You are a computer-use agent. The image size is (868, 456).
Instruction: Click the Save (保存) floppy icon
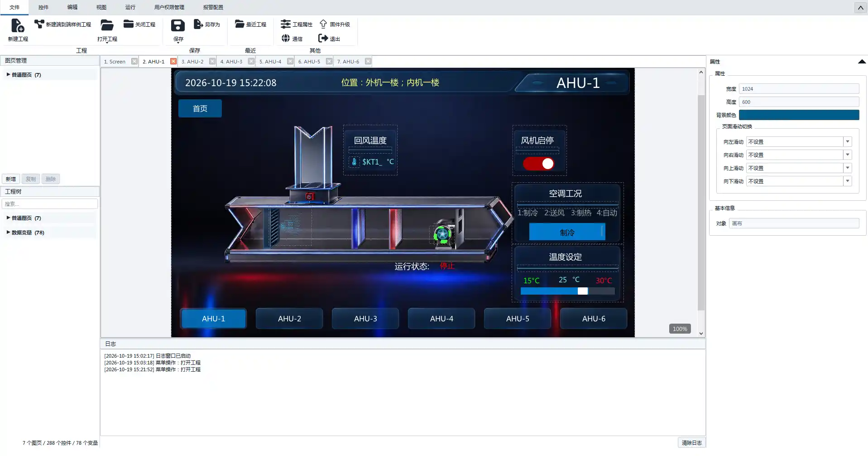click(x=178, y=26)
